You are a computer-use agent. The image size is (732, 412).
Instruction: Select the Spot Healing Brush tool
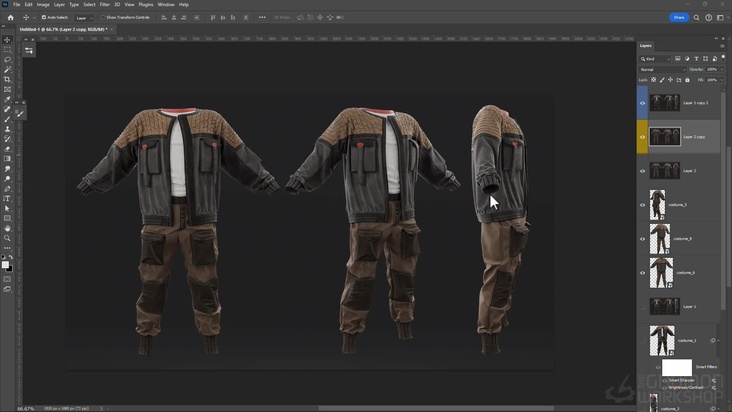[x=7, y=109]
